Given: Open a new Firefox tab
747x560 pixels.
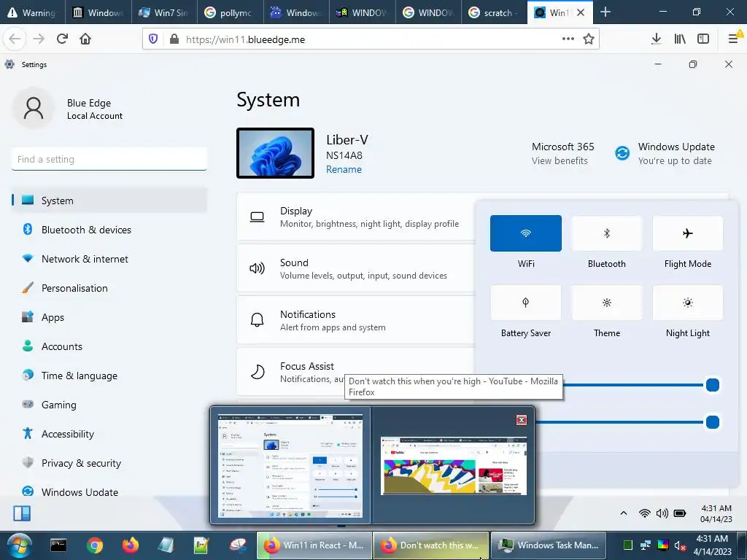Looking at the screenshot, I should pos(605,12).
